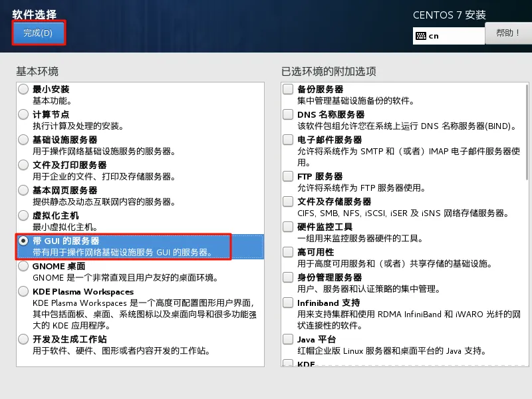Select the cn keyboard layout field
This screenshot has width=532, height=399.
click(x=448, y=36)
